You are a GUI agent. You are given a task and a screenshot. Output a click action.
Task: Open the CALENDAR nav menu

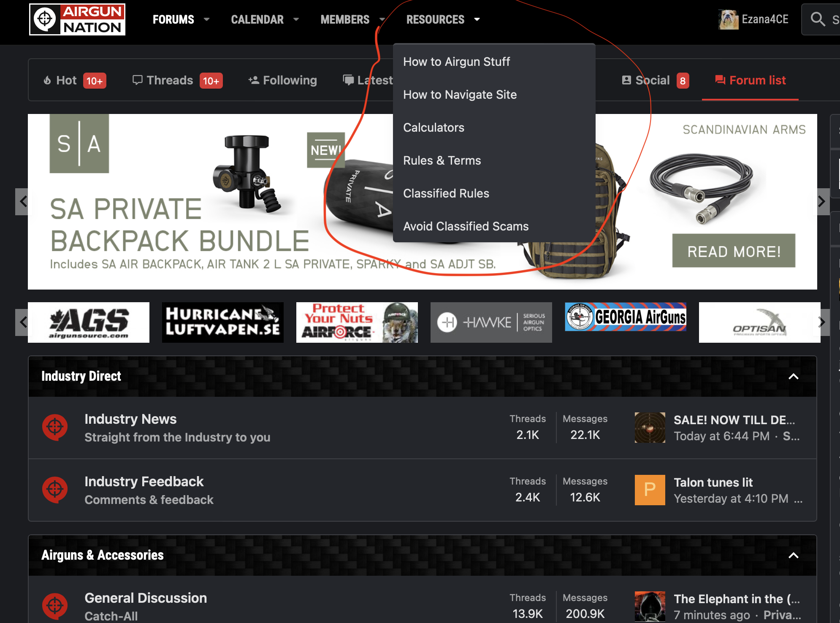tap(257, 19)
